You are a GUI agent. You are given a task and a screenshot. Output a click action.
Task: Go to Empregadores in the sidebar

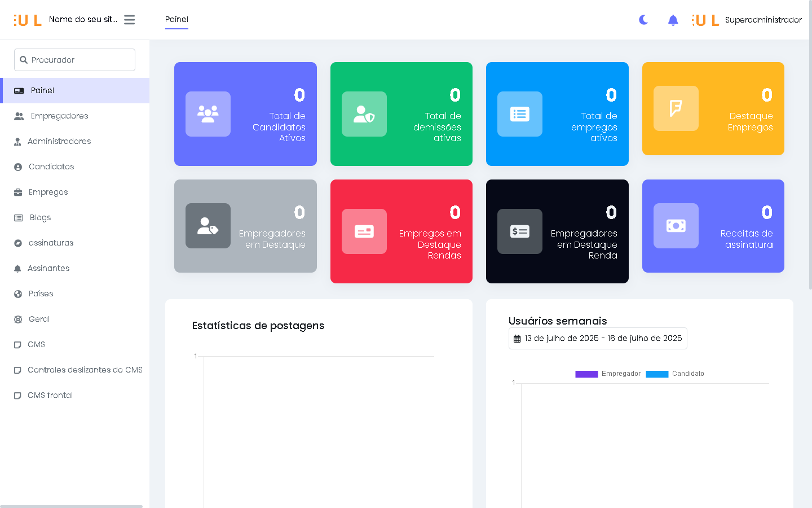click(59, 116)
